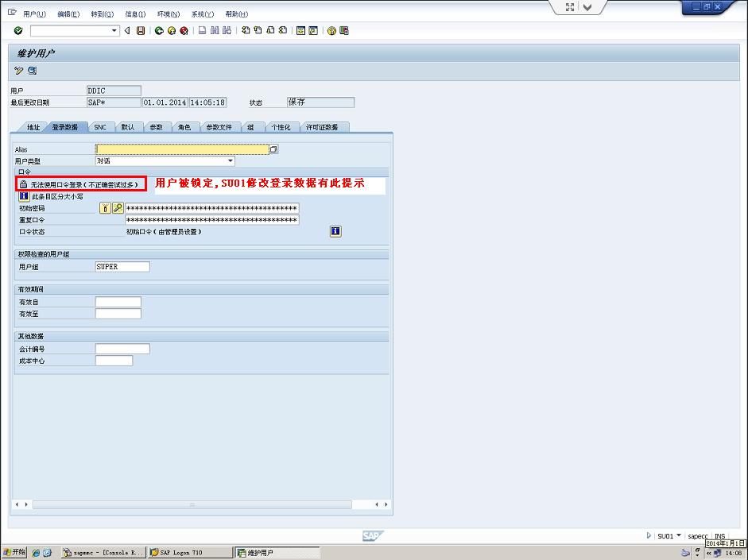Switch to the 参数文件 tab
This screenshot has width=748, height=560.
click(219, 127)
